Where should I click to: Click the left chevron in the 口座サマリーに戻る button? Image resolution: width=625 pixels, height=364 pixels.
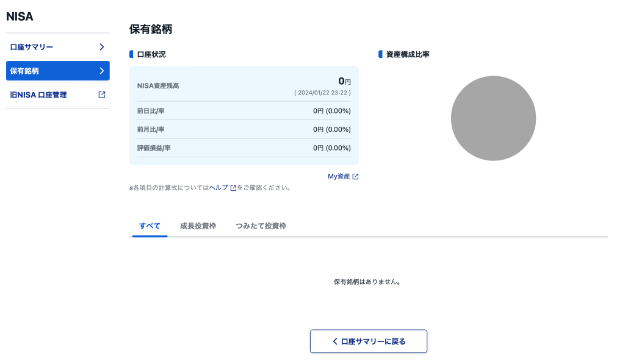coord(335,341)
